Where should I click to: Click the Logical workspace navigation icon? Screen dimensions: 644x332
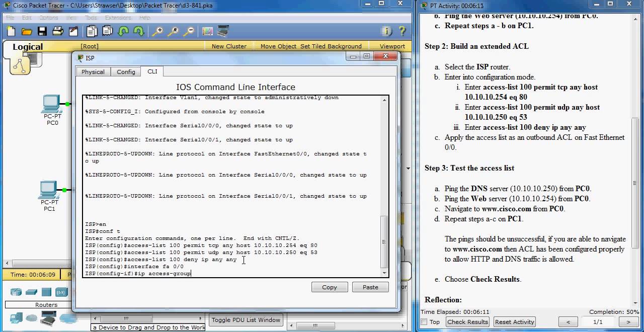click(x=20, y=64)
